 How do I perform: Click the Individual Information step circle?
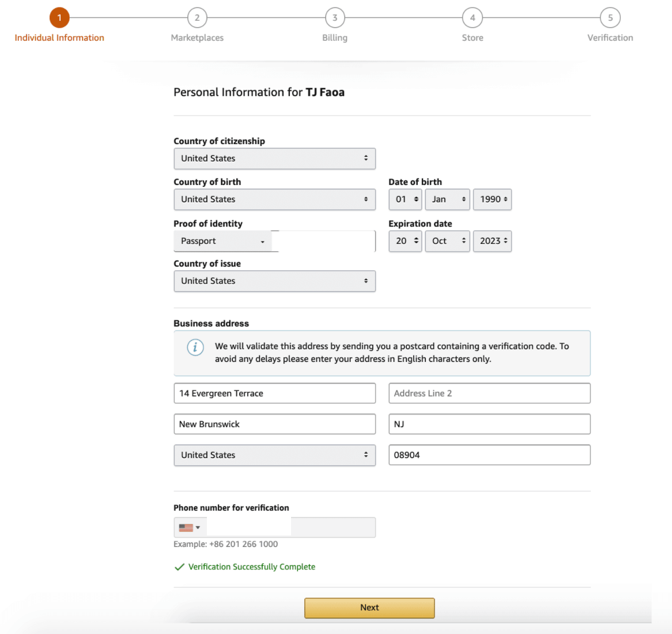click(x=59, y=17)
